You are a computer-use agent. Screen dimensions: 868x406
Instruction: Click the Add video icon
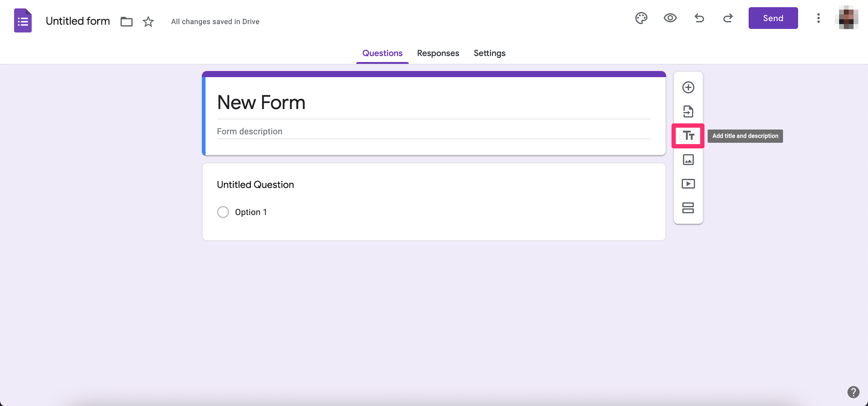click(688, 184)
